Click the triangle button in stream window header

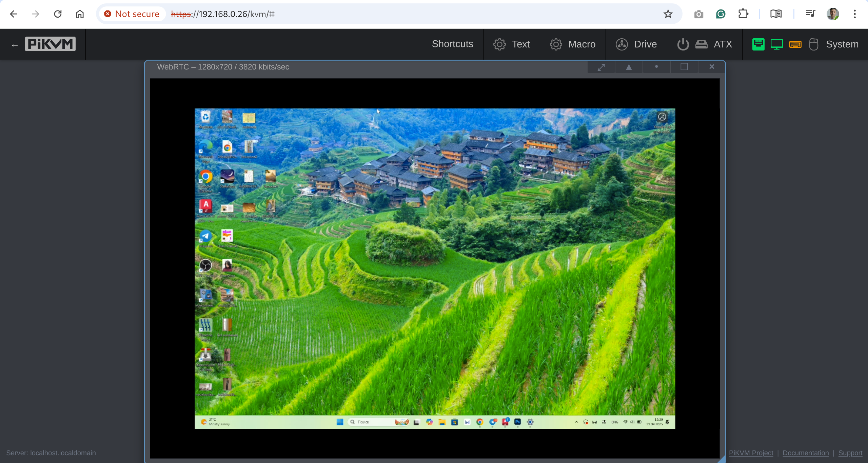[x=629, y=67]
